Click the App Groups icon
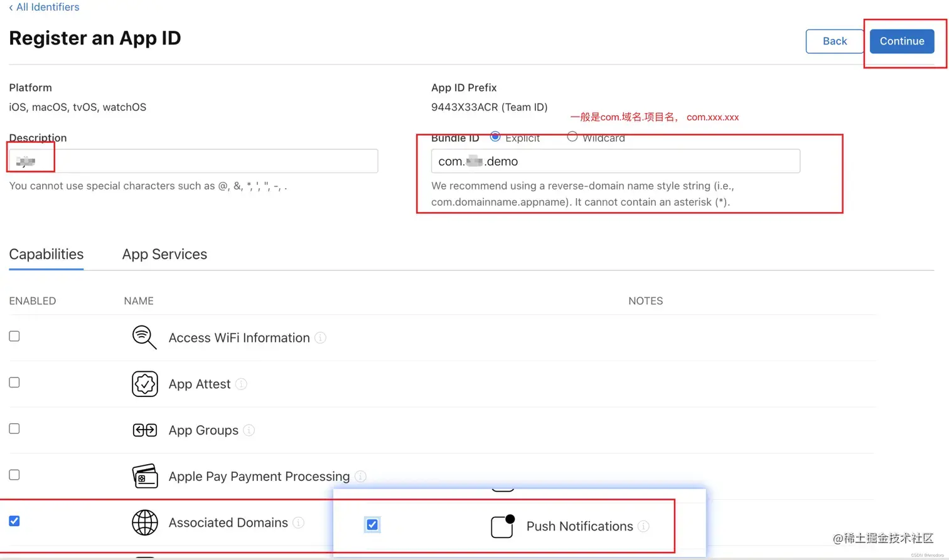Image resolution: width=949 pixels, height=560 pixels. click(x=145, y=430)
